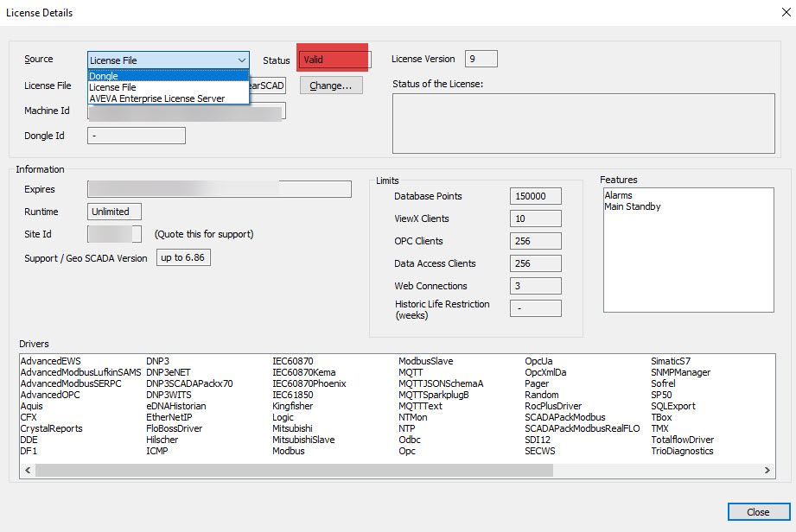
Task: Pick AVEVA Enterprise License Server option
Action: click(x=168, y=98)
